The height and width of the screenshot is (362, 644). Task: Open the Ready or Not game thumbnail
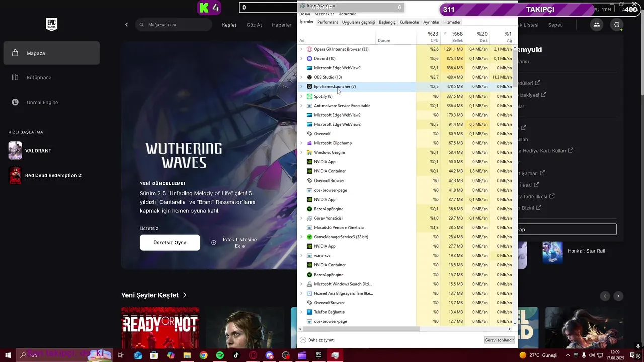(160, 328)
